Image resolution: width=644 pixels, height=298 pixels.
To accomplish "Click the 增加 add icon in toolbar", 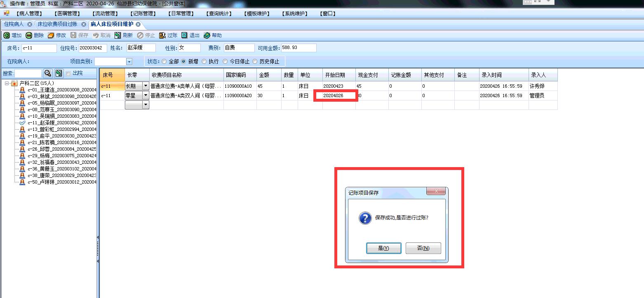I will point(7,35).
